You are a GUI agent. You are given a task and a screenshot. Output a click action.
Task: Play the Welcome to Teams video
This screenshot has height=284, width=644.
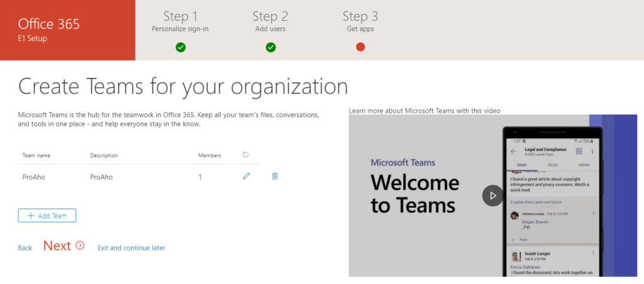492,196
